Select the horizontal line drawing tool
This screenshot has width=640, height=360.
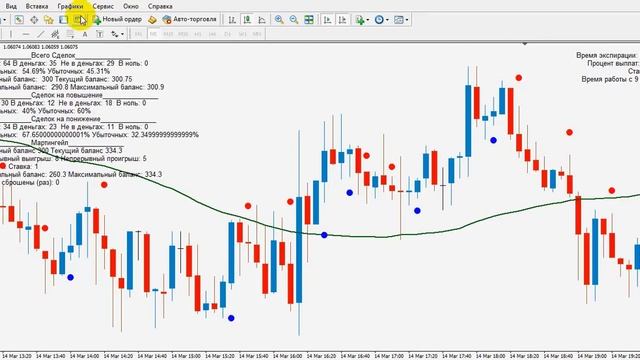click(26, 34)
